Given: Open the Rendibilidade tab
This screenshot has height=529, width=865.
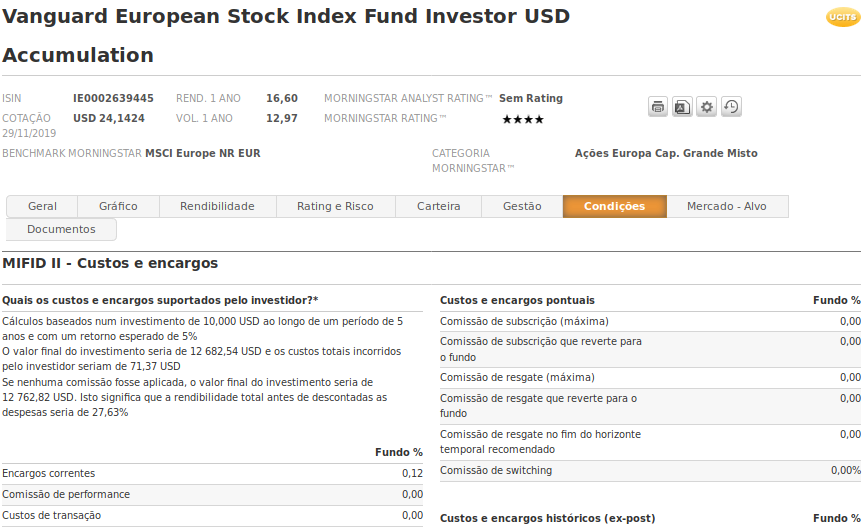Looking at the screenshot, I should [217, 206].
